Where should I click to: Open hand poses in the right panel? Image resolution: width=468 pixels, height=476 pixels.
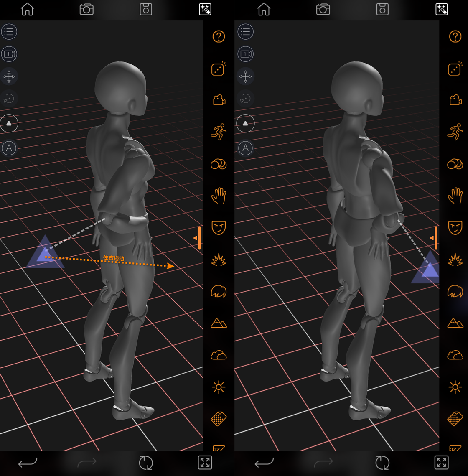tap(455, 196)
